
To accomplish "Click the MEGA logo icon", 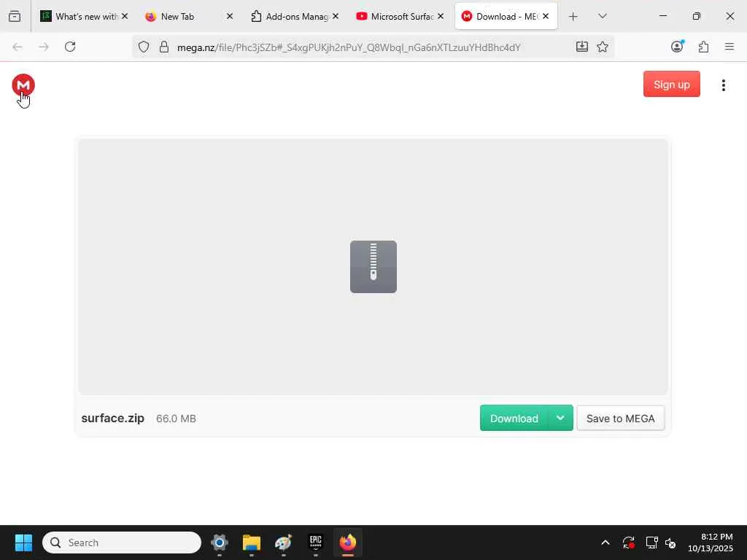I will (23, 85).
